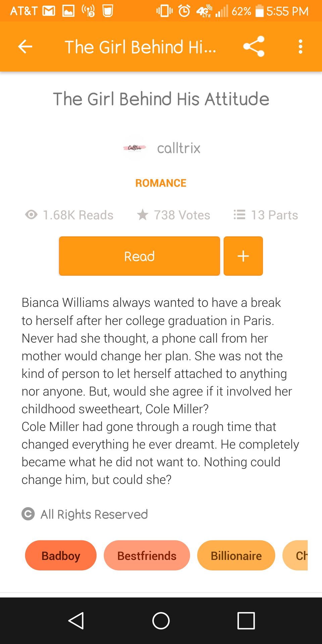The width and height of the screenshot is (322, 644).
Task: Tap Android home circle button
Action: [161, 621]
